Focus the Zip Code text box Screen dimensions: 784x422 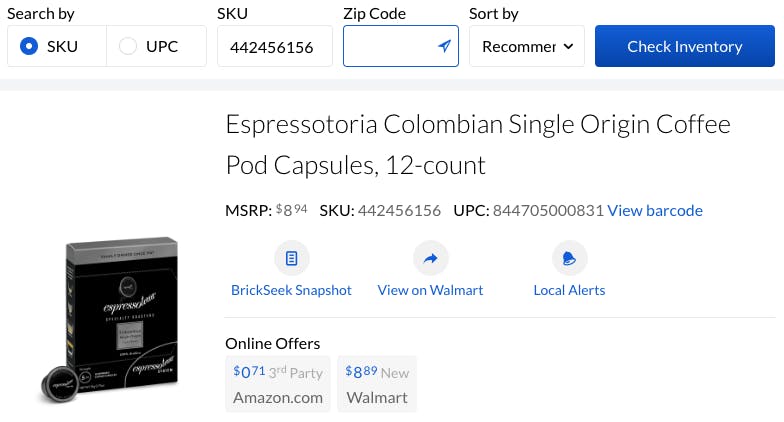(388, 47)
